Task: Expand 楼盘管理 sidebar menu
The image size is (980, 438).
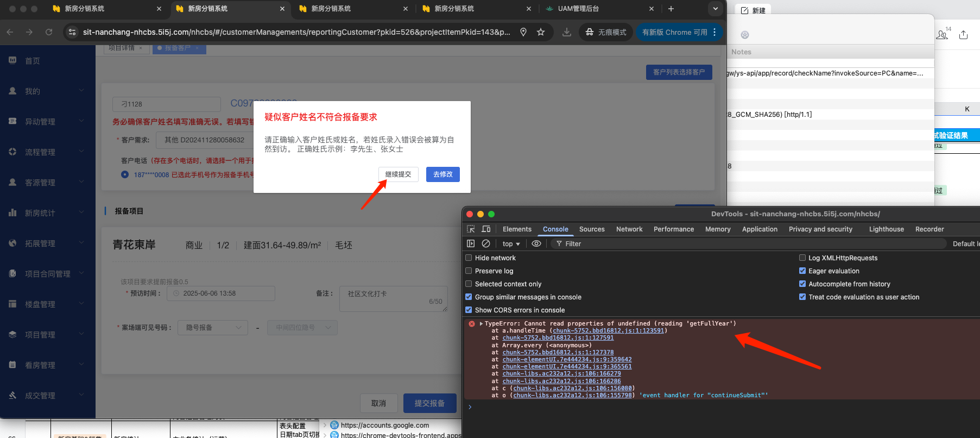Action: (x=48, y=304)
